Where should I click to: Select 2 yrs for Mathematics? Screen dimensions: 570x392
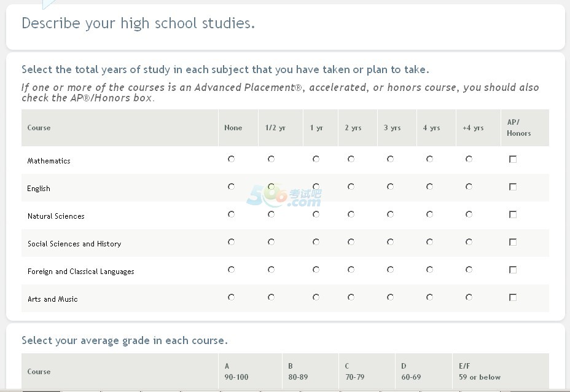(x=351, y=159)
